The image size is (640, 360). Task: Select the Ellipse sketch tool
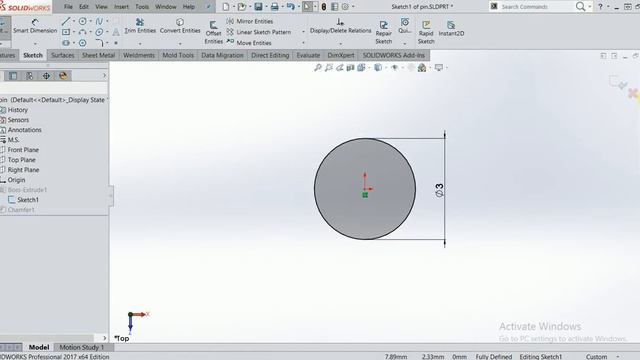[99, 32]
